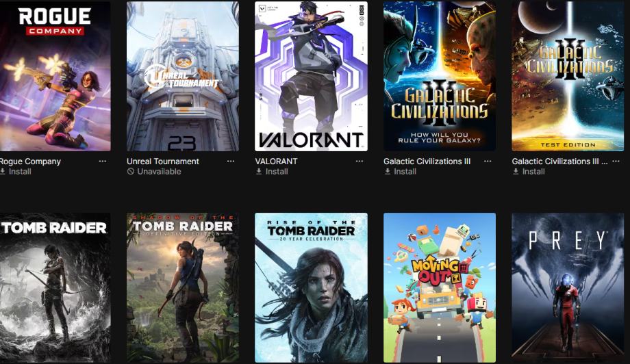
Task: Open the Rogue Company three-dot options menu
Action: (103, 161)
